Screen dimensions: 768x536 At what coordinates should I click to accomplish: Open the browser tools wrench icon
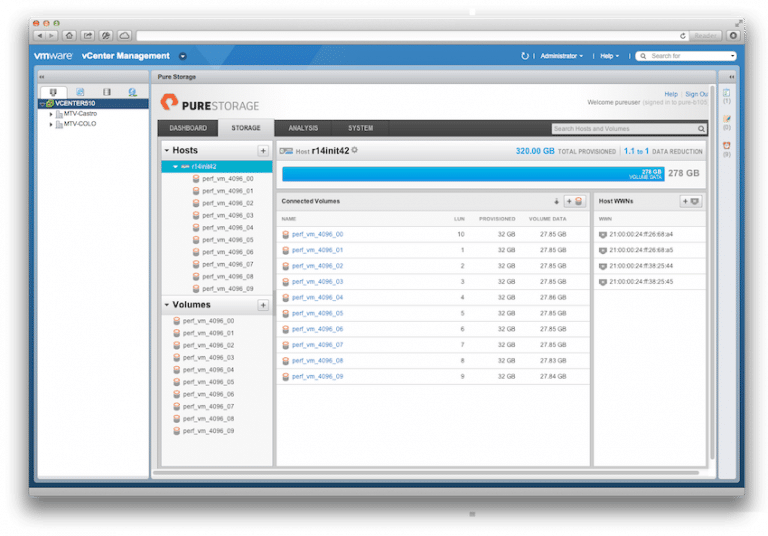[106, 36]
